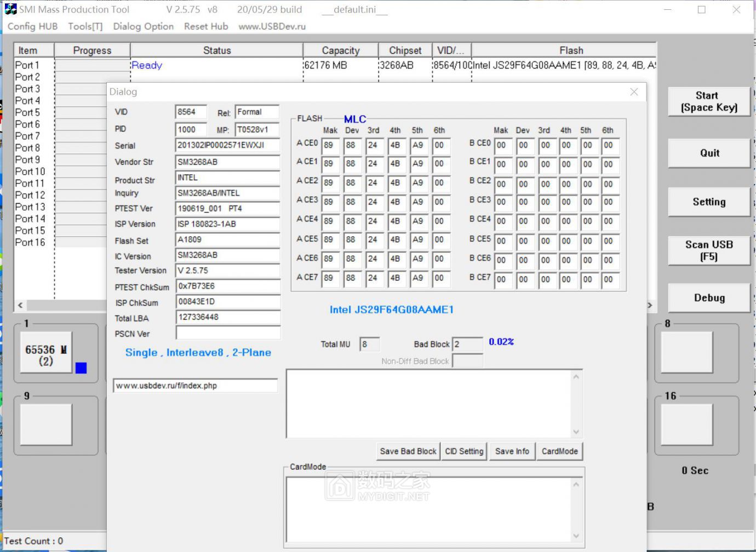
Task: Click the SMI Mass Production Tool app icon
Action: (x=10, y=9)
